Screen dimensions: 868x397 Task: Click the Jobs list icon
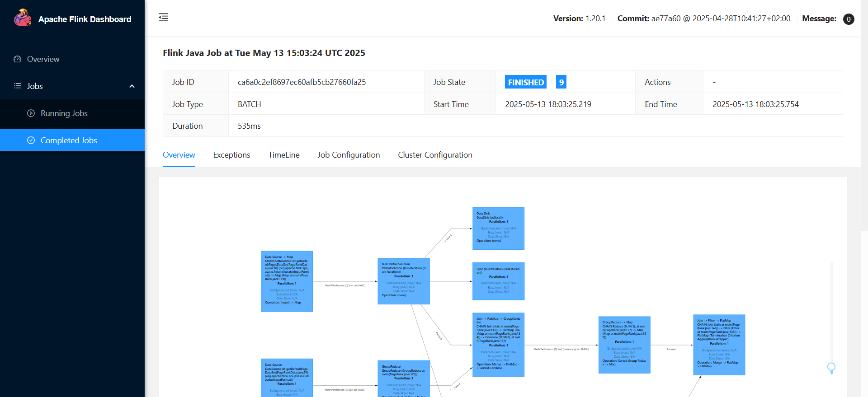click(18, 86)
